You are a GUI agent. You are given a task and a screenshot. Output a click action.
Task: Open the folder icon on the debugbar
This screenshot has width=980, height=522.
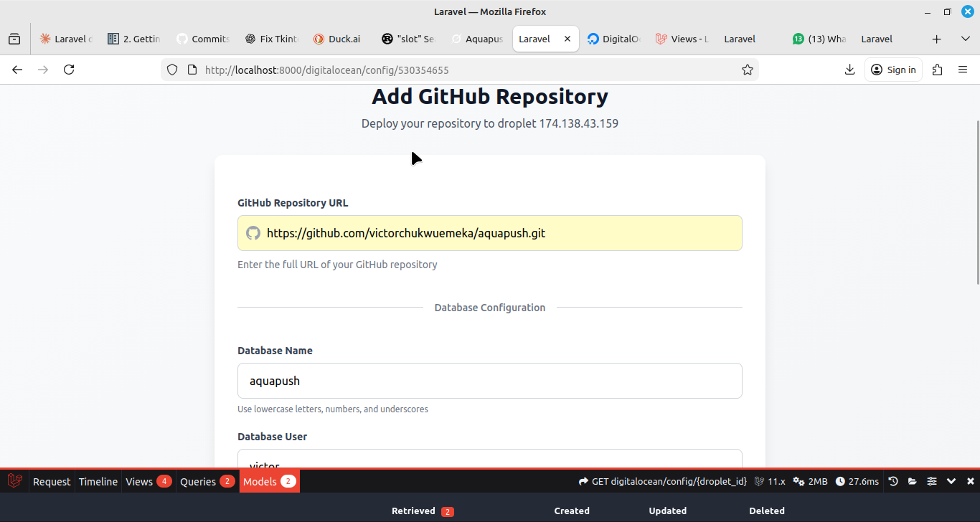coord(911,481)
